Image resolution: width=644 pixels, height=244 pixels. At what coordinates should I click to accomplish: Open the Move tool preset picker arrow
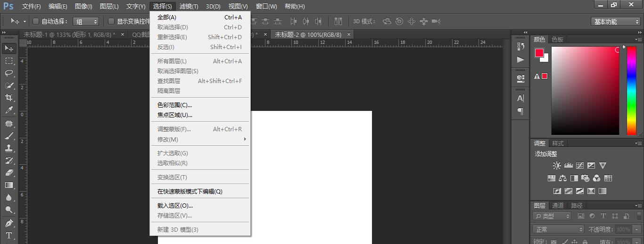tap(25, 21)
